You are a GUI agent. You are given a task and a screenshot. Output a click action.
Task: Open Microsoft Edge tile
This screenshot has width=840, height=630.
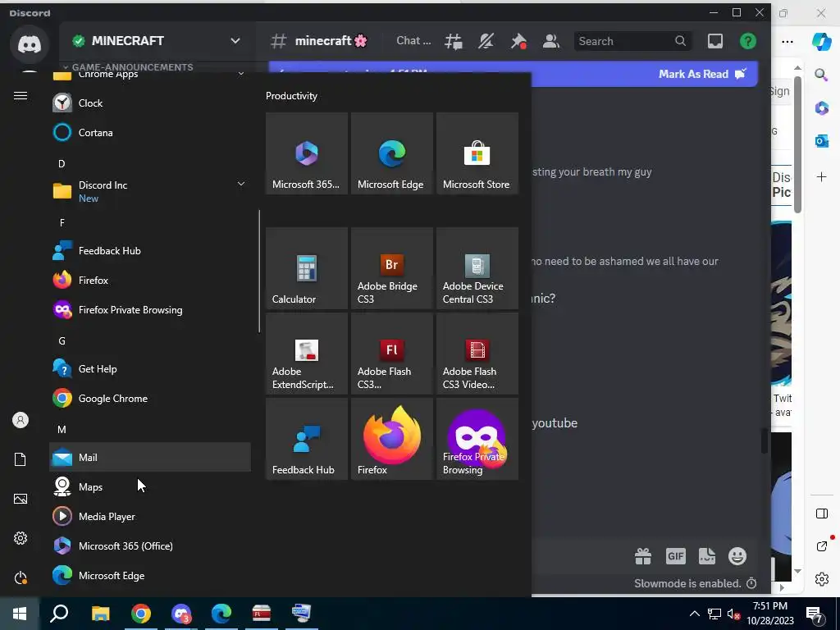(x=391, y=153)
